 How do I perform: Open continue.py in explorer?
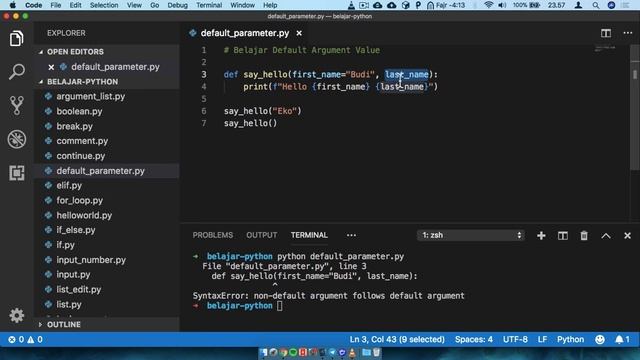(x=80, y=156)
